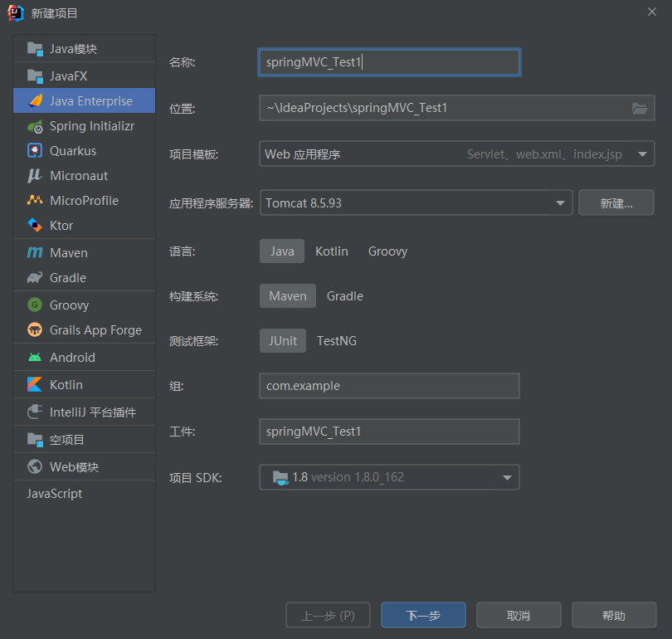The height and width of the screenshot is (639, 672).
Task: Click the Android robot icon
Action: point(35,357)
